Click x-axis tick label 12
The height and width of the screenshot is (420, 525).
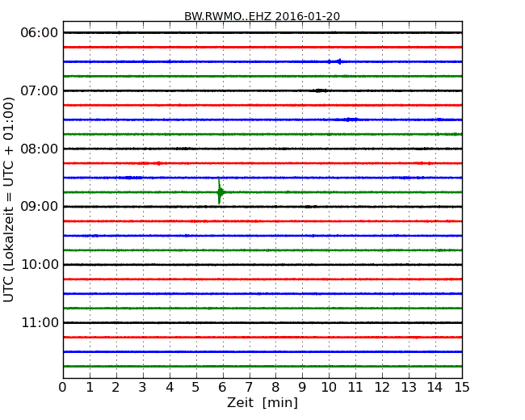click(x=382, y=388)
